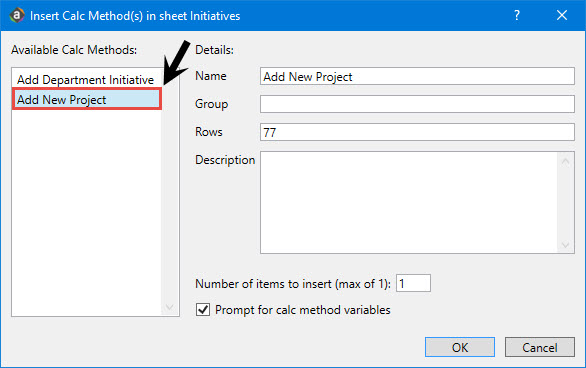The width and height of the screenshot is (586, 368).
Task: Click the Axiom app icon in title bar
Action: (17, 16)
